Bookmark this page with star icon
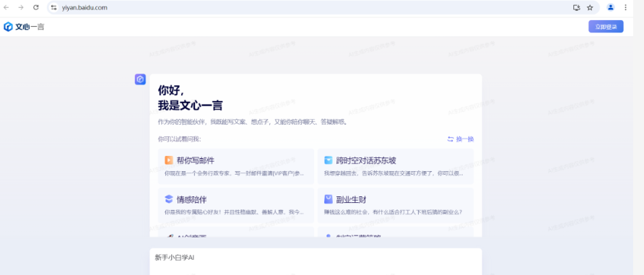Screen dimensions: 644x275 [590, 7]
